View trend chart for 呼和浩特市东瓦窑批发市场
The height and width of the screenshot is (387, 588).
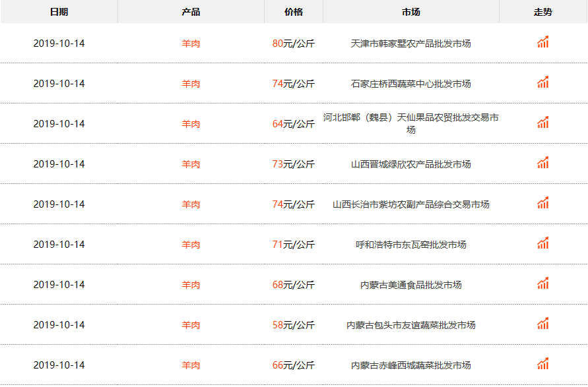tap(542, 243)
